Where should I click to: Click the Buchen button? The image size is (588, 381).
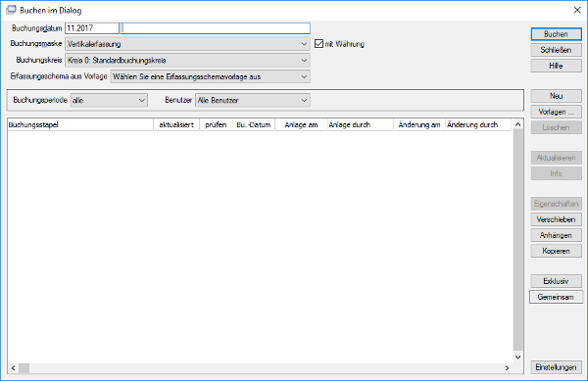pyautogui.click(x=556, y=34)
